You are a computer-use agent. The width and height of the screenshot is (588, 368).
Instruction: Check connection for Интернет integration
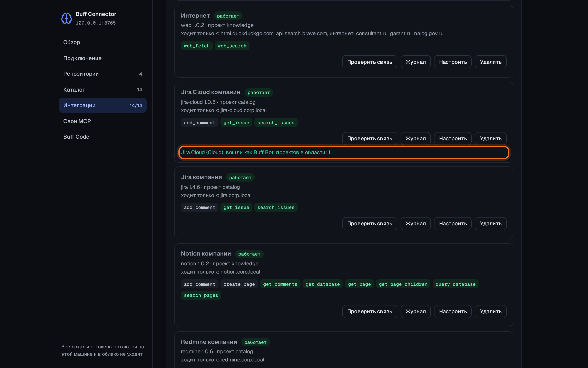pos(370,62)
